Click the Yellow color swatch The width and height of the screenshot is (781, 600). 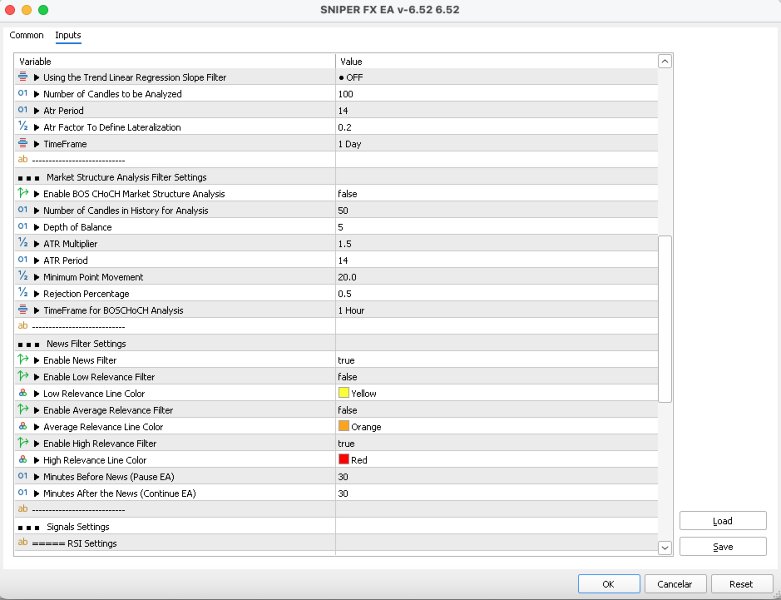[x=344, y=392]
